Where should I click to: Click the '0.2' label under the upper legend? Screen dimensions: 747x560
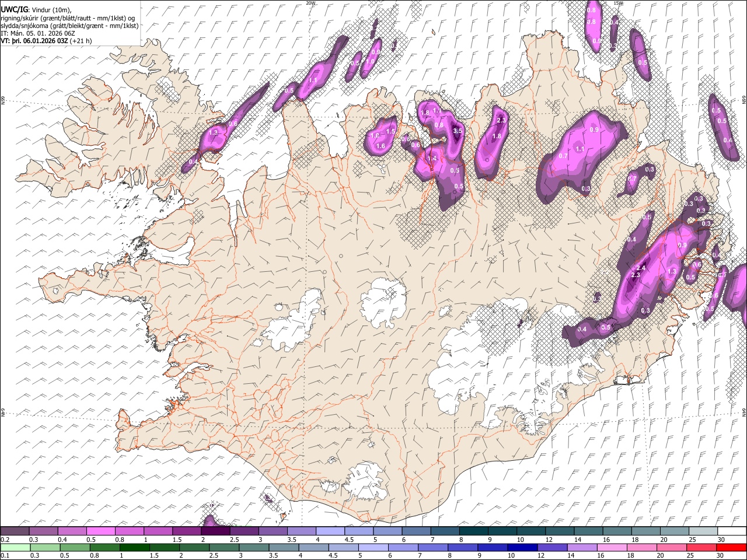(5, 540)
